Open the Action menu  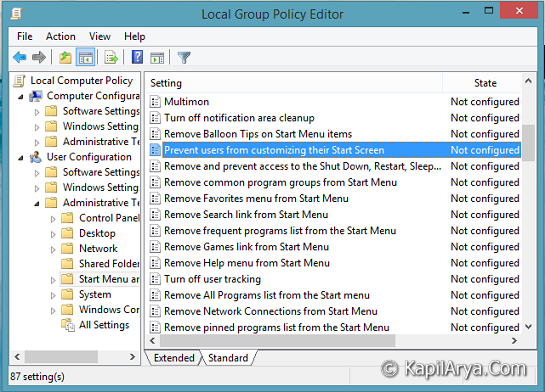pos(61,36)
